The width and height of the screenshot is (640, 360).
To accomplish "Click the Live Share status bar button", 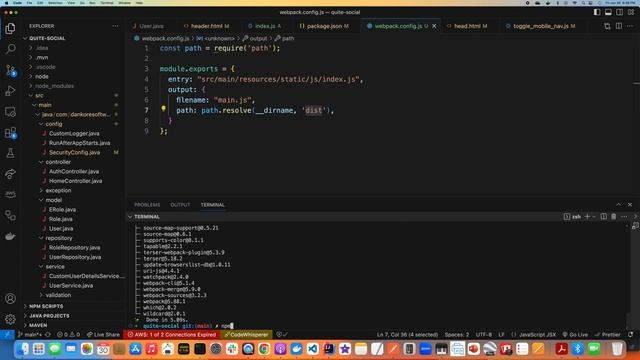I will [103, 335].
